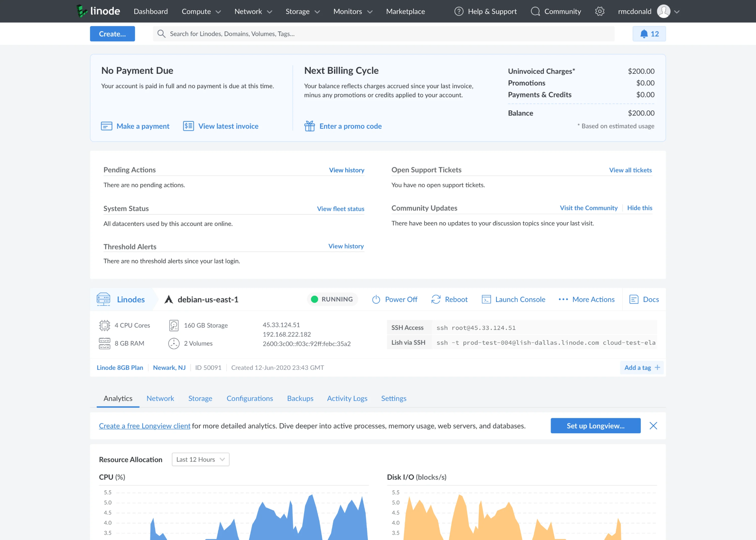The image size is (756, 540).
Task: Click View fleet status link
Action: pyautogui.click(x=341, y=209)
